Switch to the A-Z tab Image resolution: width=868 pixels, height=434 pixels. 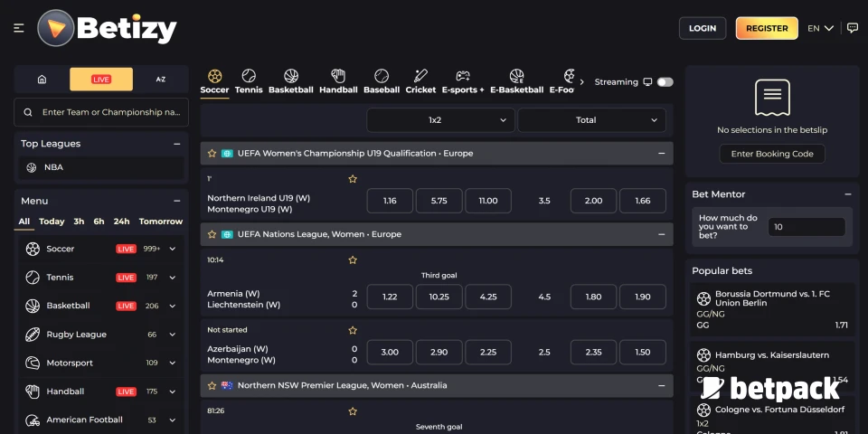tap(161, 80)
